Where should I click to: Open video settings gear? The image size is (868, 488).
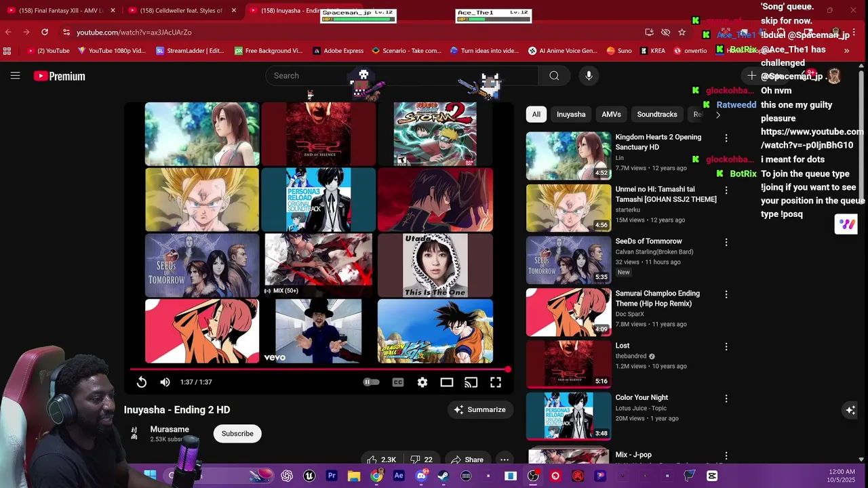click(x=422, y=382)
